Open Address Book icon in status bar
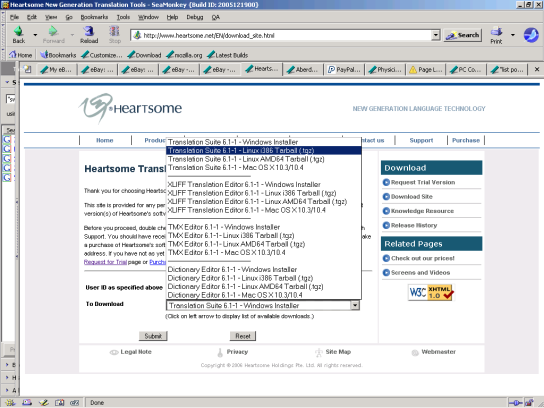544x408 pixels. coord(60,402)
